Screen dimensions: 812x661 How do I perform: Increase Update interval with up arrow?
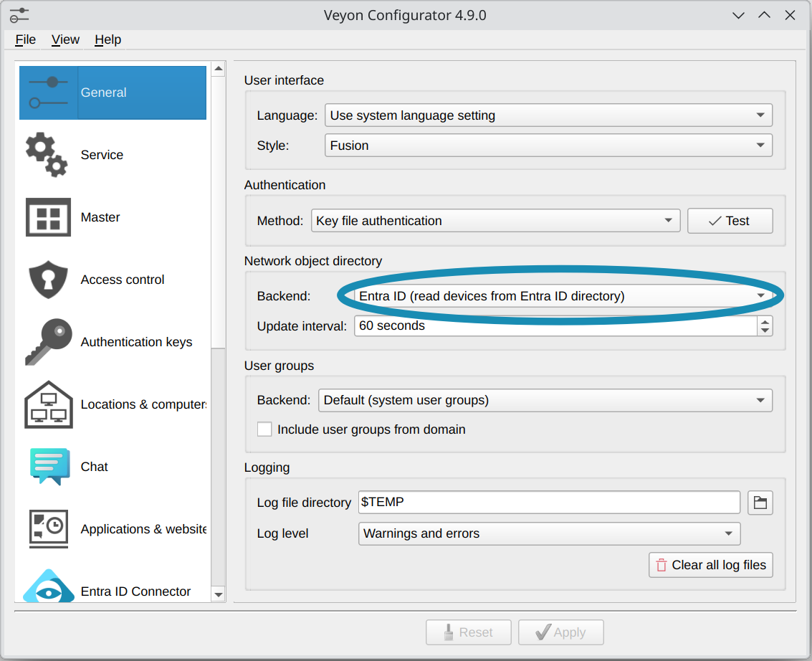(x=765, y=321)
